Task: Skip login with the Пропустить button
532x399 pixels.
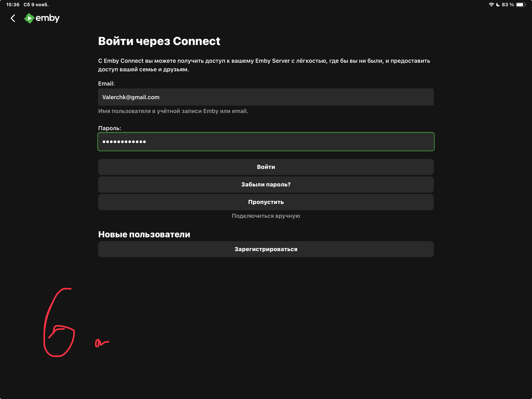Action: 266,202
